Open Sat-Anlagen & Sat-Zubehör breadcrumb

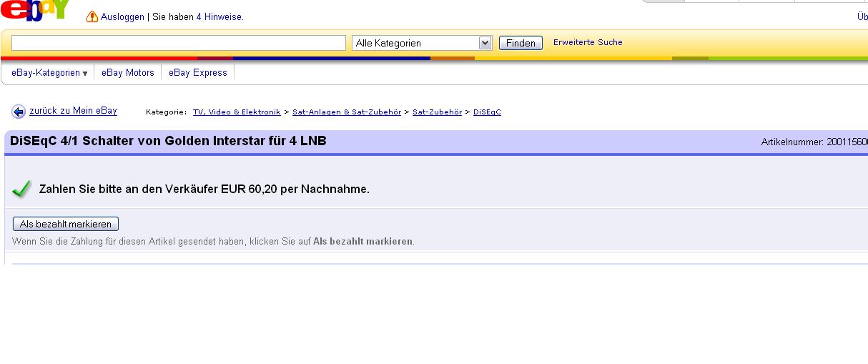tap(347, 112)
